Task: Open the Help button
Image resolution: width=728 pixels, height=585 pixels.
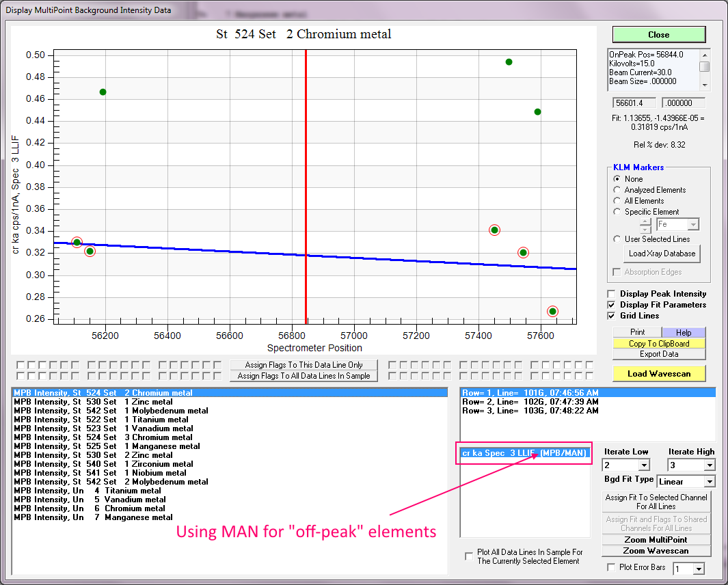Action: [683, 332]
